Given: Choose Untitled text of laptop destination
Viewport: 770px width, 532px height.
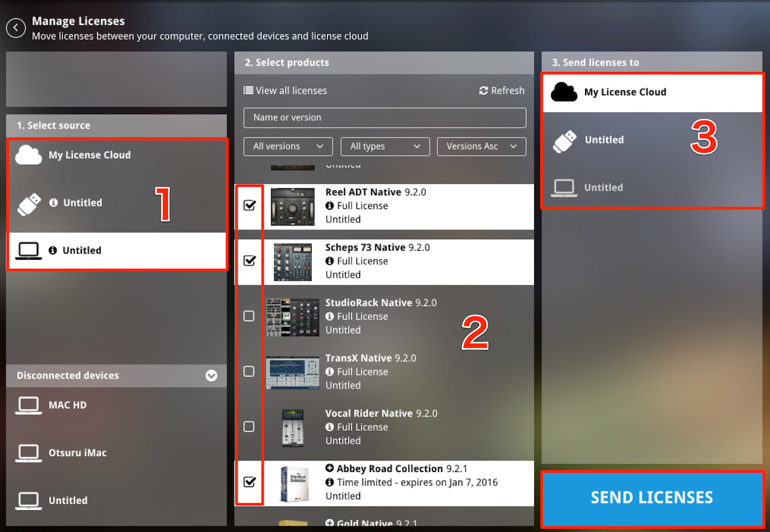Looking at the screenshot, I should [604, 188].
